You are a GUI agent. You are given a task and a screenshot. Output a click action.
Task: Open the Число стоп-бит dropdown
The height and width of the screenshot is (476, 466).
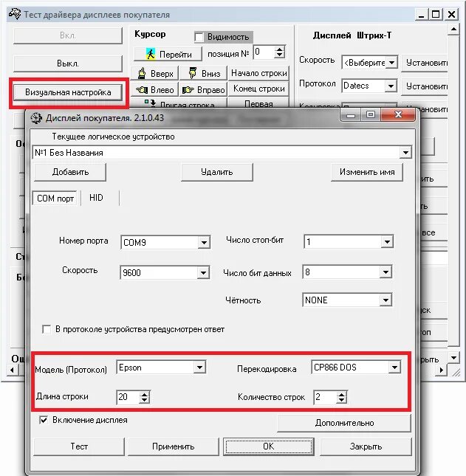[x=387, y=242]
